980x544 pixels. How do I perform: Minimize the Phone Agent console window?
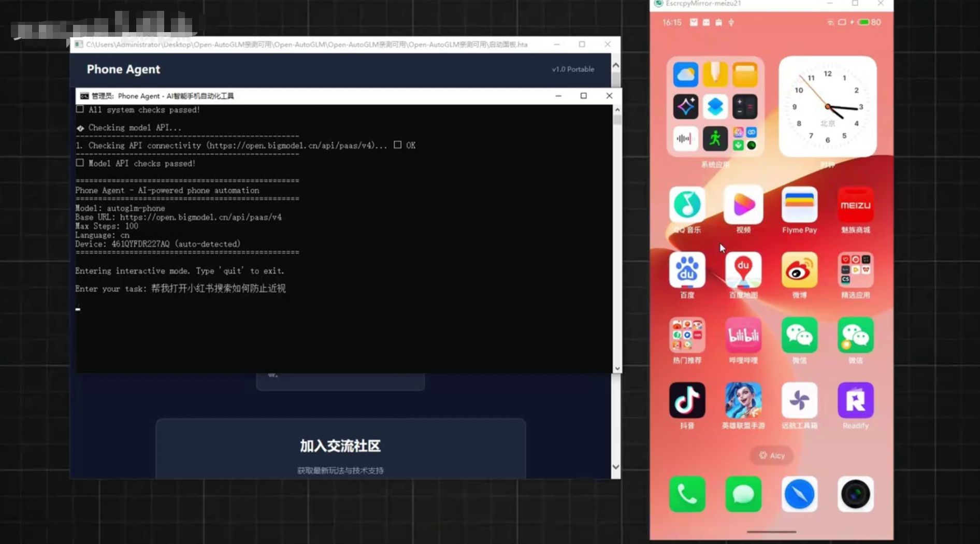(x=558, y=96)
